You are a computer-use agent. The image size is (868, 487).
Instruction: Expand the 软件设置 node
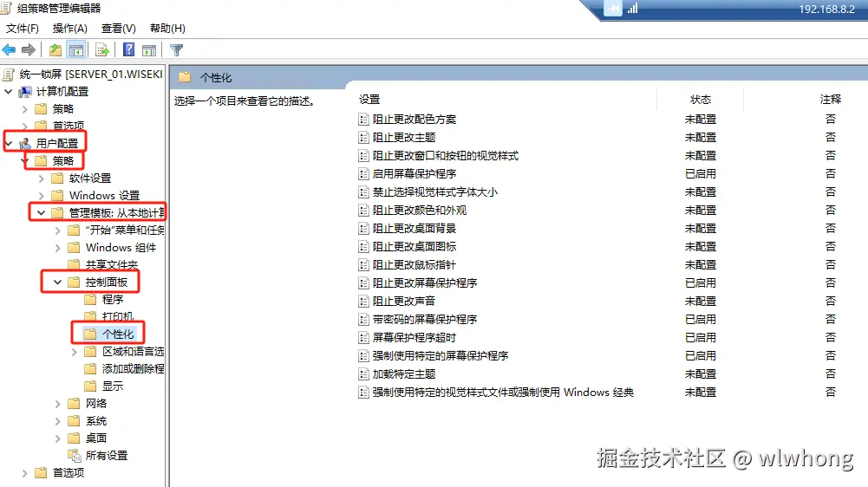(42, 179)
